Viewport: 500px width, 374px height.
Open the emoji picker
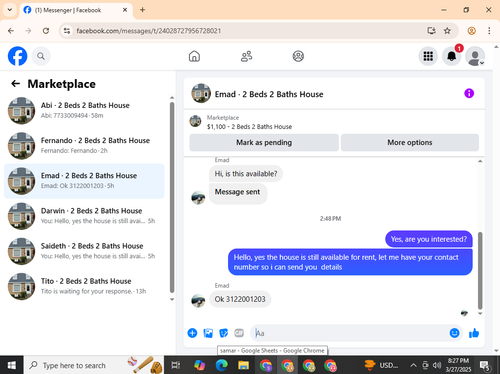pyautogui.click(x=454, y=333)
